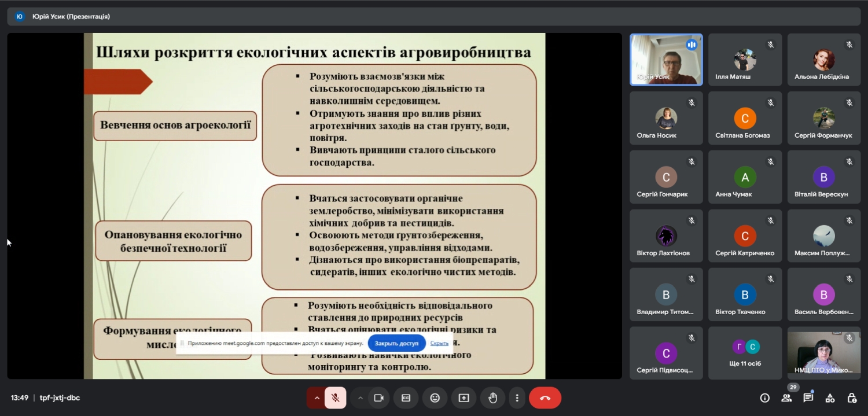
Task: Click the speaking indicator on Юрій Усик's tile
Action: (691, 45)
